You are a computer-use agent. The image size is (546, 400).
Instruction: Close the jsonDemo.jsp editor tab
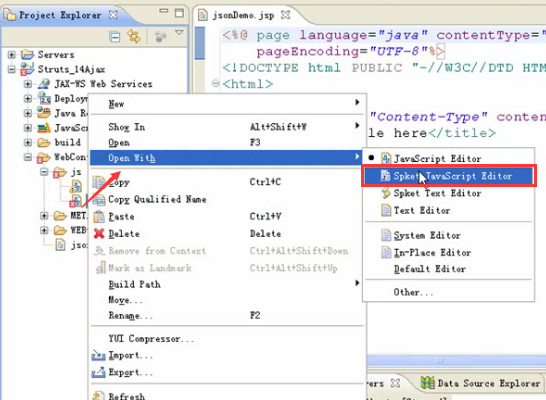point(286,15)
